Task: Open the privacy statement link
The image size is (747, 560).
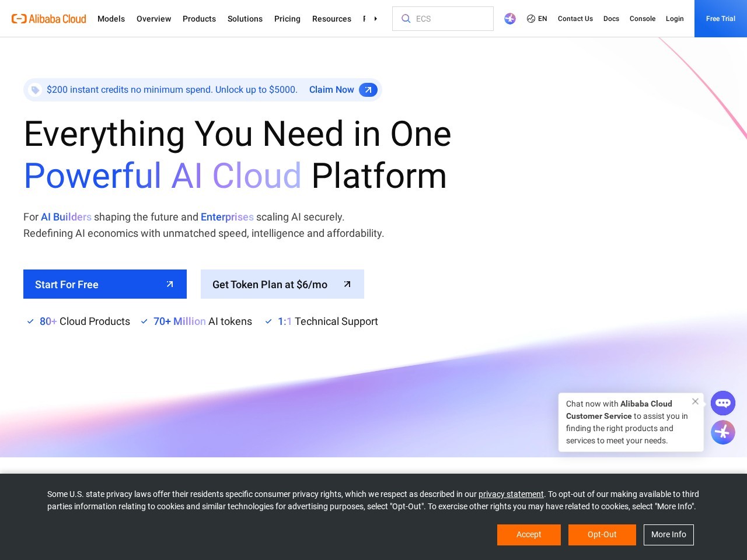Action: coord(511,494)
